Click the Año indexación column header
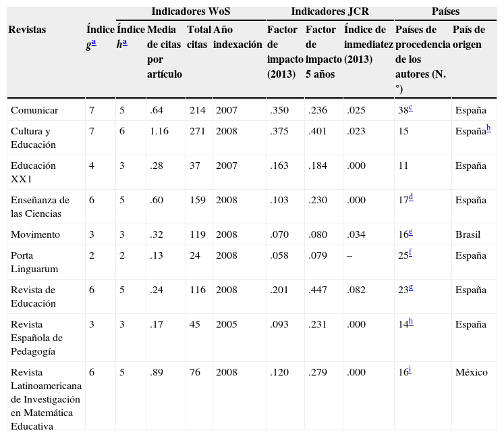The width and height of the screenshot is (504, 437). coord(237,36)
